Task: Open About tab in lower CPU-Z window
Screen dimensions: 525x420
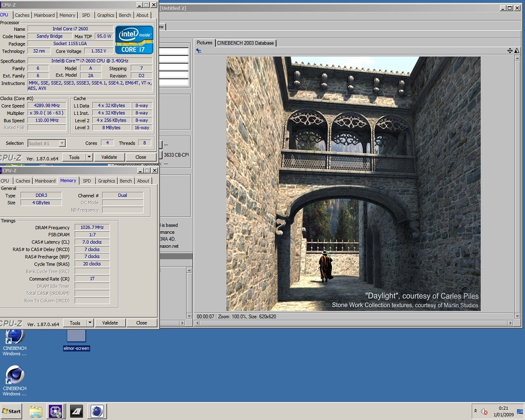Action: 144,181
